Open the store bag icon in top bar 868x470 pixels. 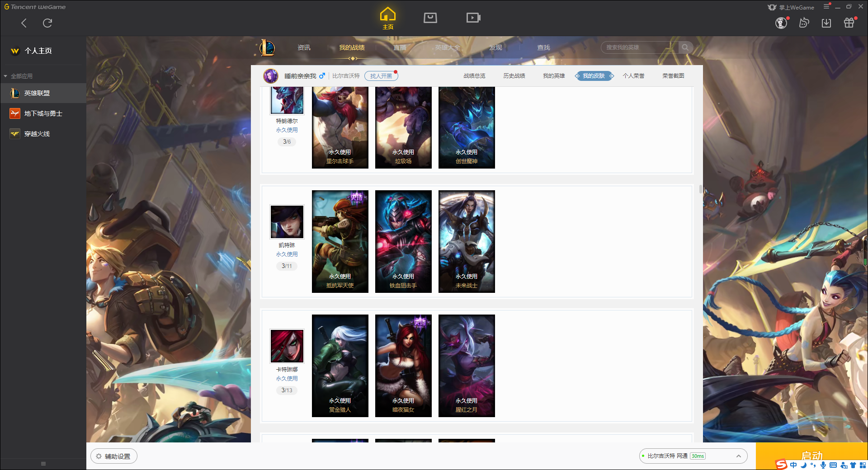tap(430, 18)
